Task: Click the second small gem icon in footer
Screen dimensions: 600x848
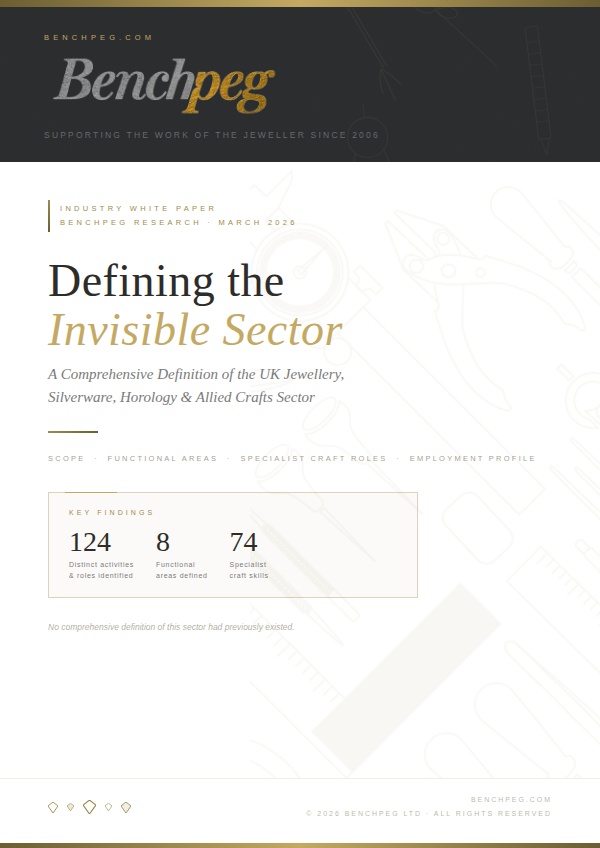Action: (70, 807)
